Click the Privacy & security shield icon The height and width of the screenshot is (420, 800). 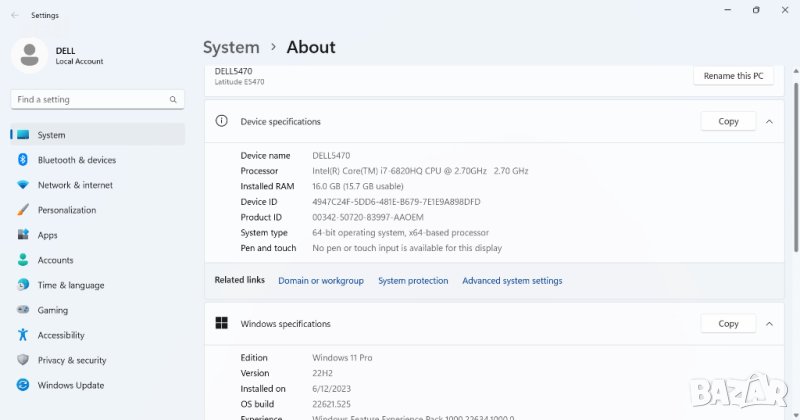(23, 360)
